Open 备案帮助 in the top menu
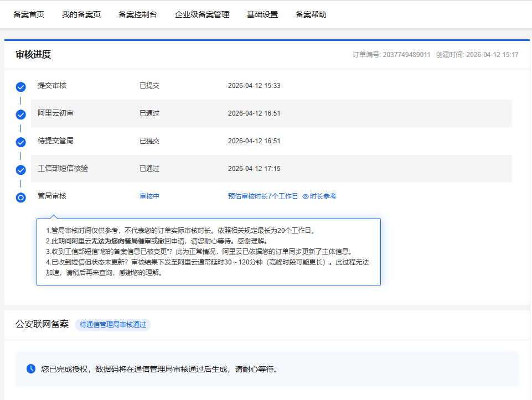 [x=311, y=14]
